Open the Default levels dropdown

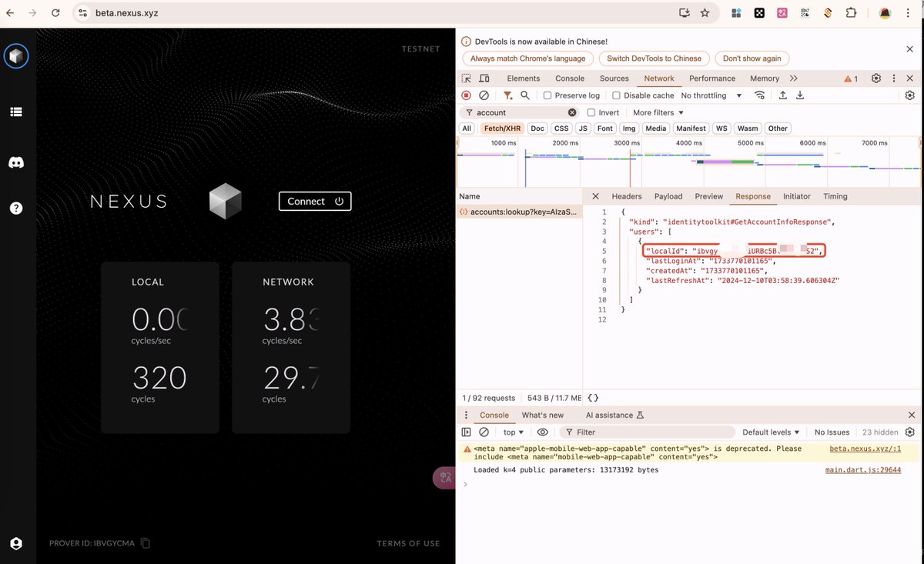pos(771,432)
